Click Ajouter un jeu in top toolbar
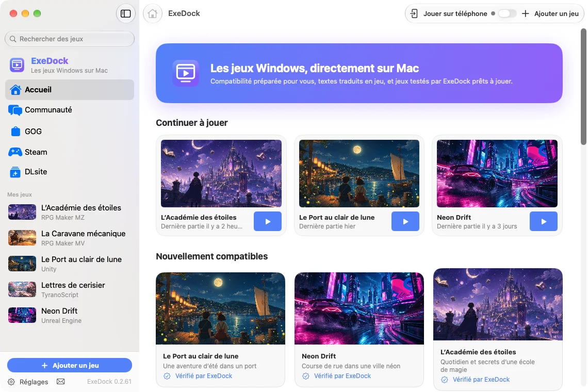The image size is (588, 392). tap(550, 13)
